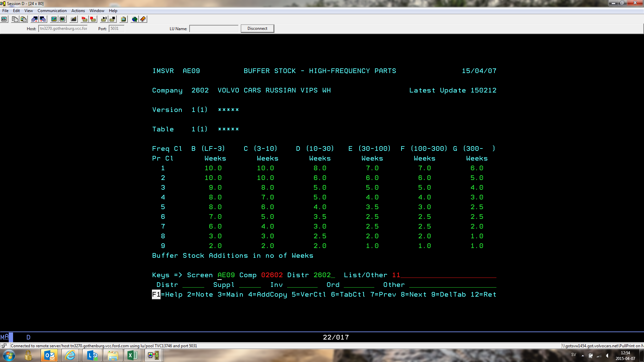Click the Copy toolbar icon
Image resolution: width=644 pixels, height=362 pixels.
[15, 19]
